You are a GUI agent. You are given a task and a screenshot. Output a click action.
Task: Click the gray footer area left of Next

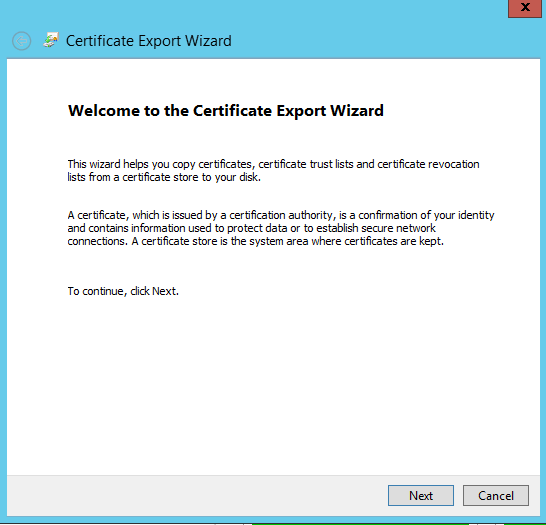[x=195, y=495]
